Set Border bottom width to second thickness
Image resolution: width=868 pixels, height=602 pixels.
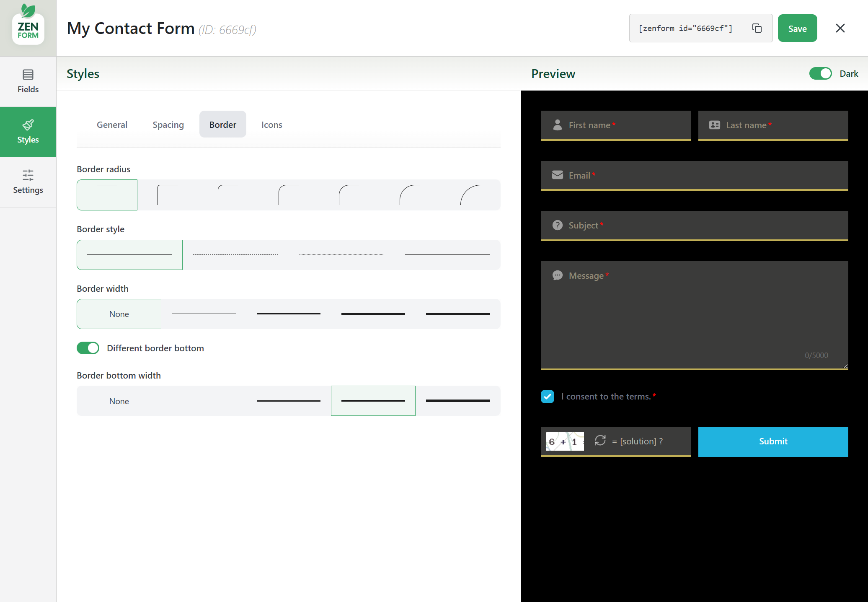[x=289, y=401]
